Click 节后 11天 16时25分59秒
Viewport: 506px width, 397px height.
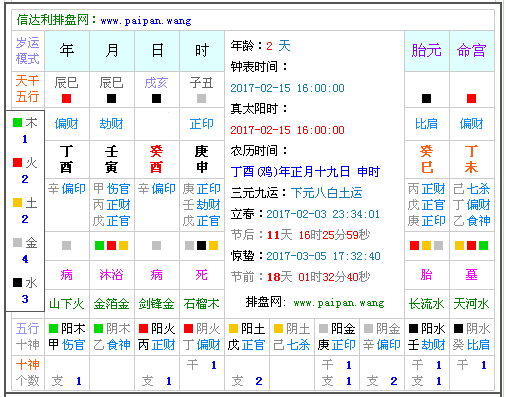300,235
